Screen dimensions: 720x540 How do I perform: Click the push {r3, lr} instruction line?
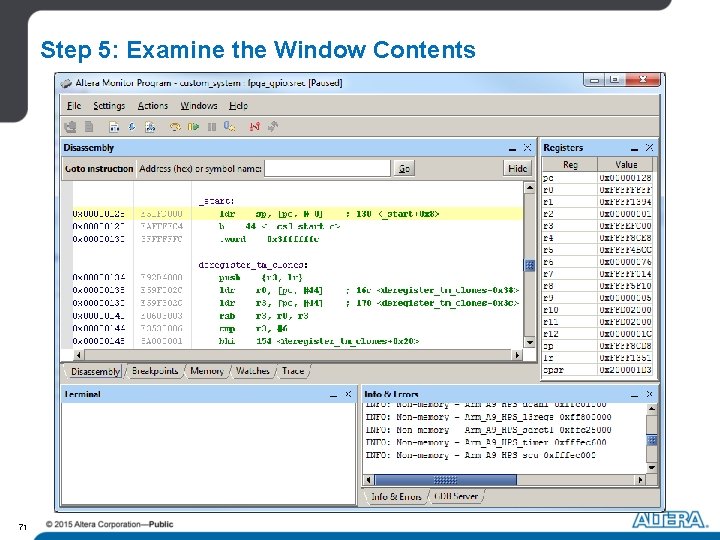point(297,277)
